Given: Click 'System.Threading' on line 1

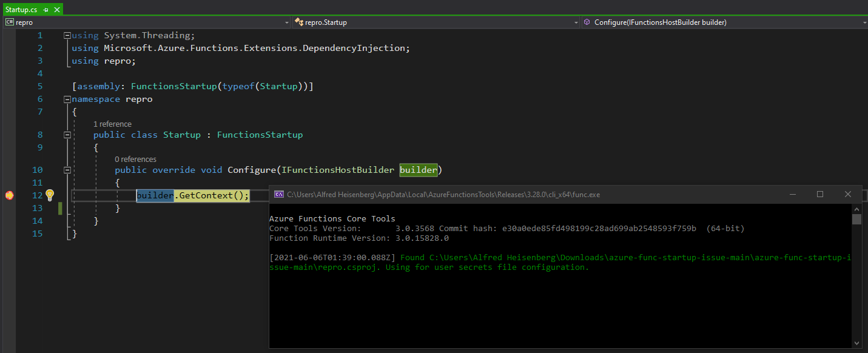Looking at the screenshot, I should (147, 35).
